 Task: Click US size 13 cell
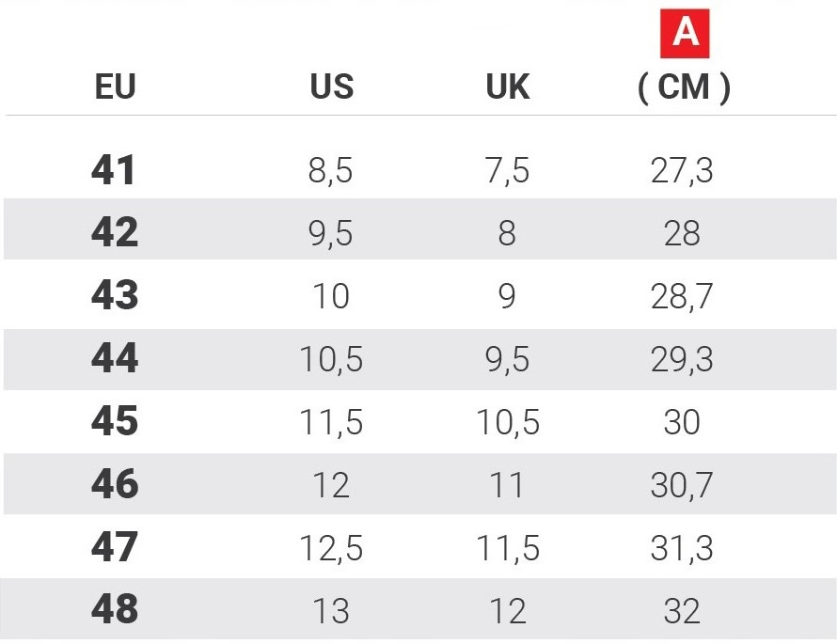pyautogui.click(x=330, y=610)
